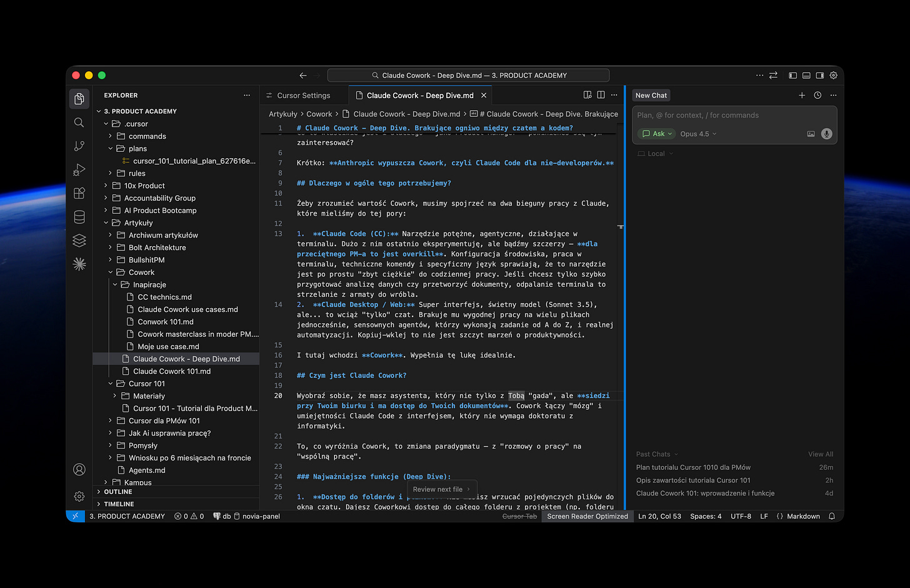Open the Local environment dropdown
This screenshot has height=588, width=910.
(656, 154)
